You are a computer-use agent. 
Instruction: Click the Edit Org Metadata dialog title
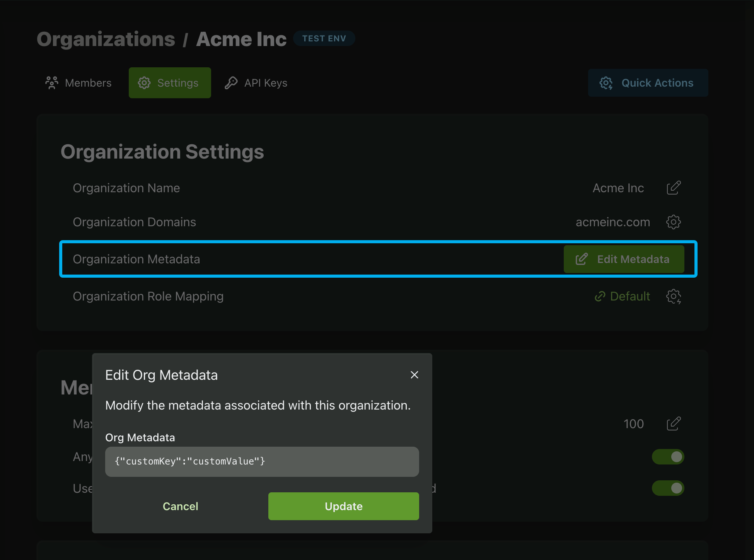[x=162, y=375]
